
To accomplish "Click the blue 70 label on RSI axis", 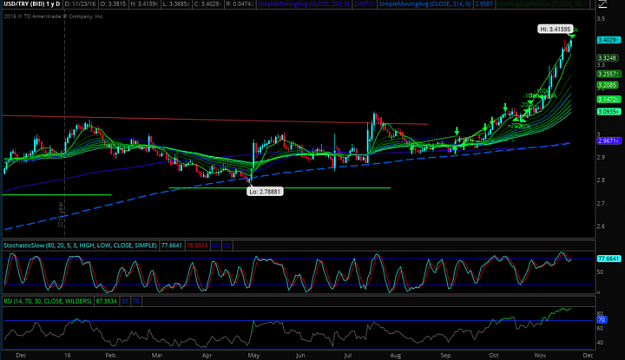I will tap(601, 320).
